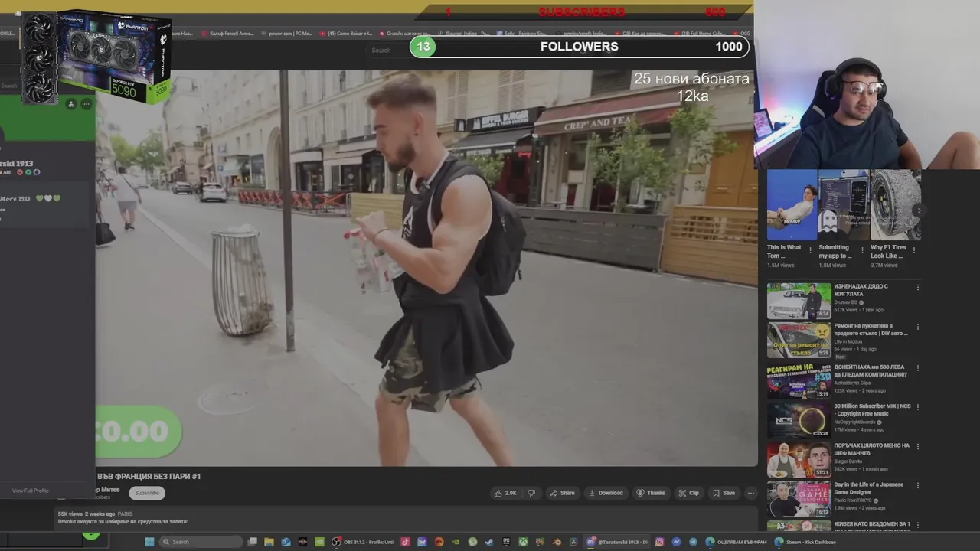The image size is (980, 551).
Task: Like the video (2.9K thumbs up)
Action: 505,493
